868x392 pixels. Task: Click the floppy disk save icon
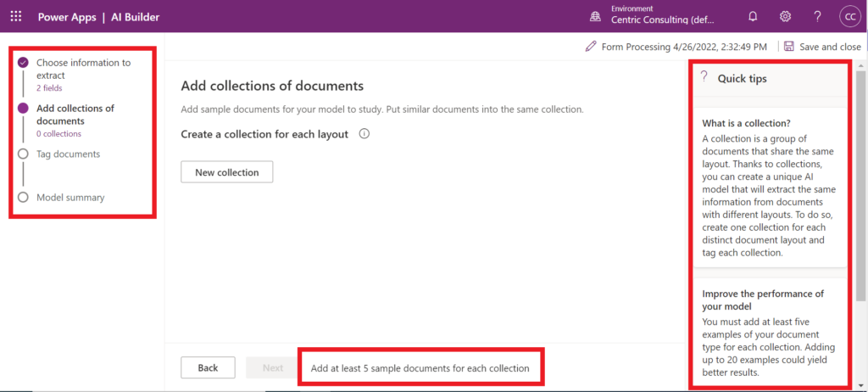[x=789, y=47]
